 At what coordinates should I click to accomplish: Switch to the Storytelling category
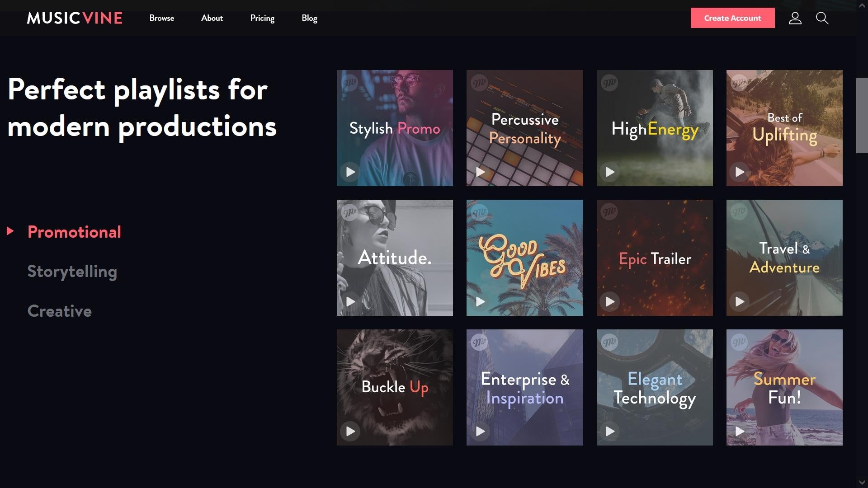point(72,271)
